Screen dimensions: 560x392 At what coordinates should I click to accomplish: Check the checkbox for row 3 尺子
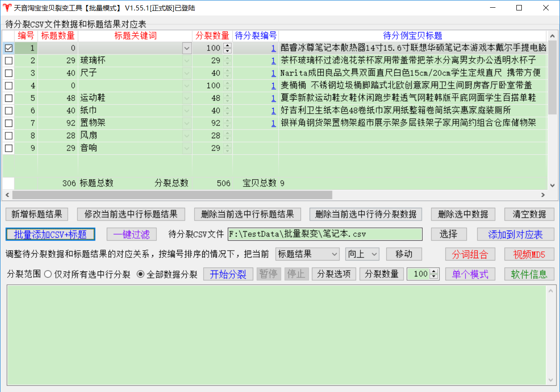9,73
